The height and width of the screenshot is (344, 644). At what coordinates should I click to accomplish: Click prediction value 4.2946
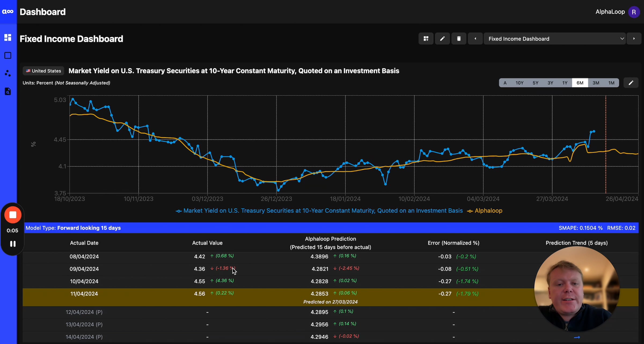click(x=319, y=337)
